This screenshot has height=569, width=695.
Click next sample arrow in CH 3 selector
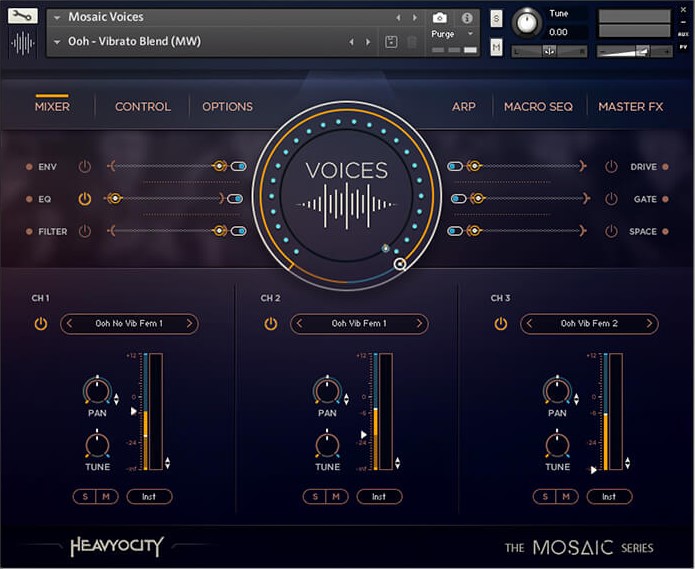tap(649, 323)
